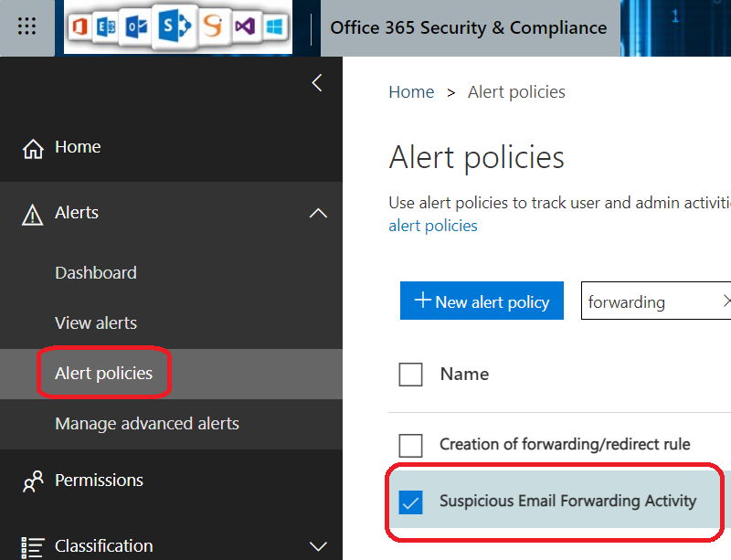The image size is (731, 560).
Task: Toggle the select-all checkbox beside Name
Action: point(411,374)
